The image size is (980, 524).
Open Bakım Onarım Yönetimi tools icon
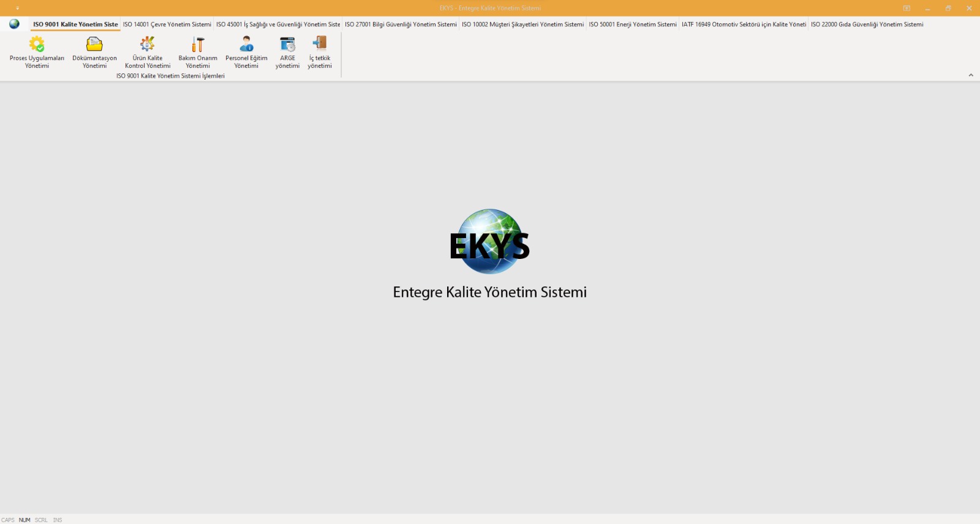[x=198, y=45]
